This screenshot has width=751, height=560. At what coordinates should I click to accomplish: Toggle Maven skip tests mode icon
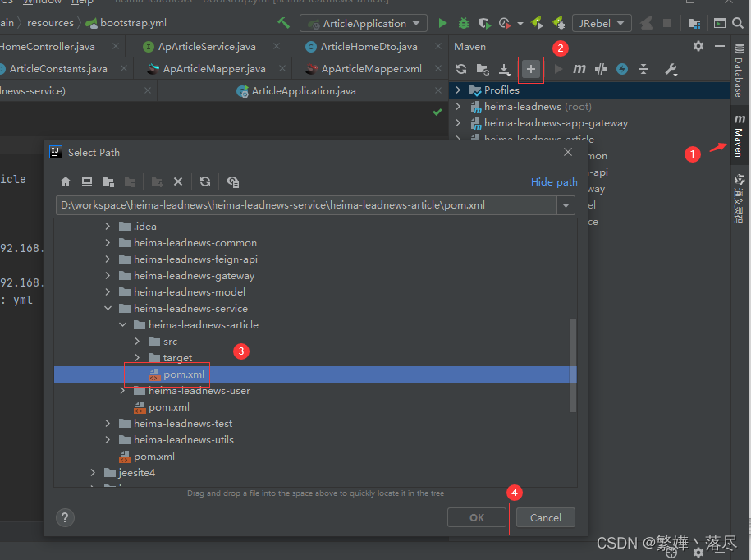601,69
